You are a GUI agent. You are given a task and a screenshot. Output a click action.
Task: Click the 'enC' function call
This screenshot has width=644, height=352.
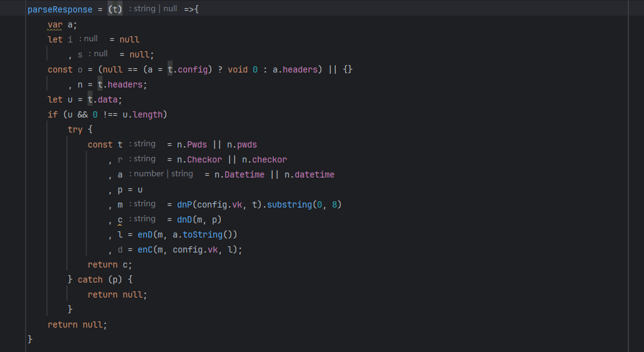click(145, 249)
